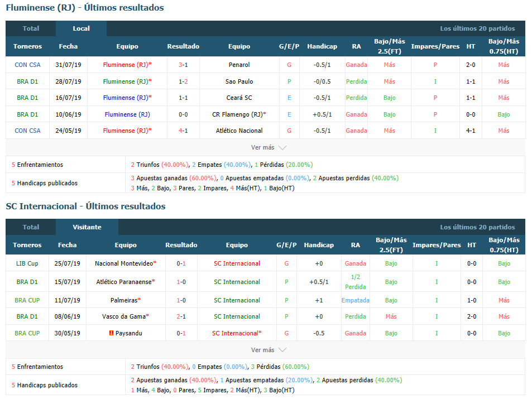Open Paysandu team link

tap(128, 333)
